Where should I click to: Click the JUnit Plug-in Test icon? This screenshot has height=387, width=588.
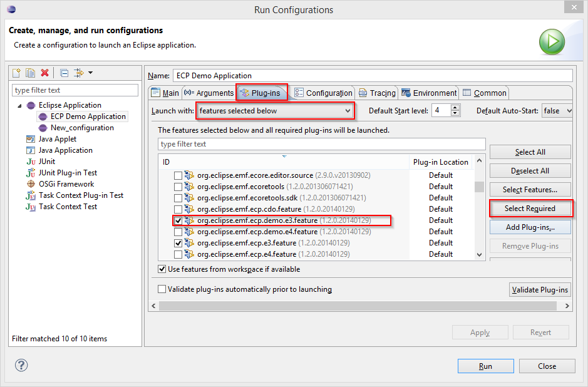[x=31, y=173]
